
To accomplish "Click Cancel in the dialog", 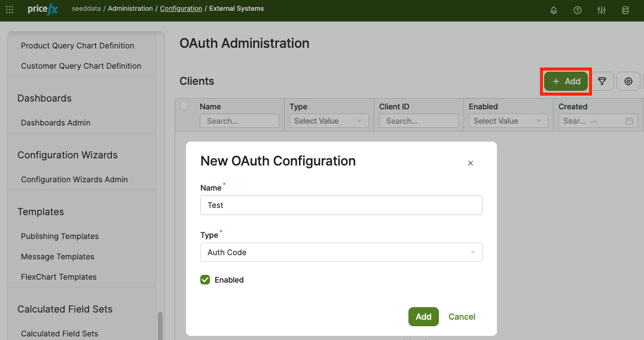I will tap(462, 317).
